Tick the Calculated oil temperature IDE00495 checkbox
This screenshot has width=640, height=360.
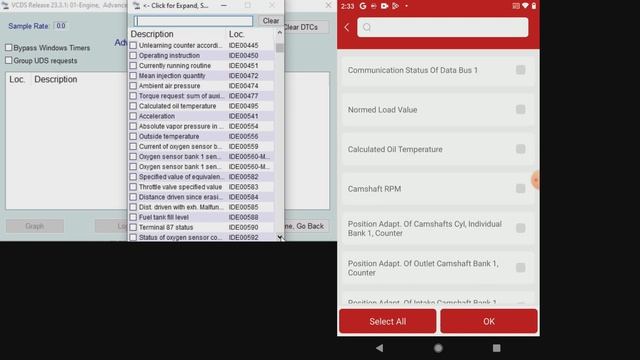pyautogui.click(x=133, y=106)
